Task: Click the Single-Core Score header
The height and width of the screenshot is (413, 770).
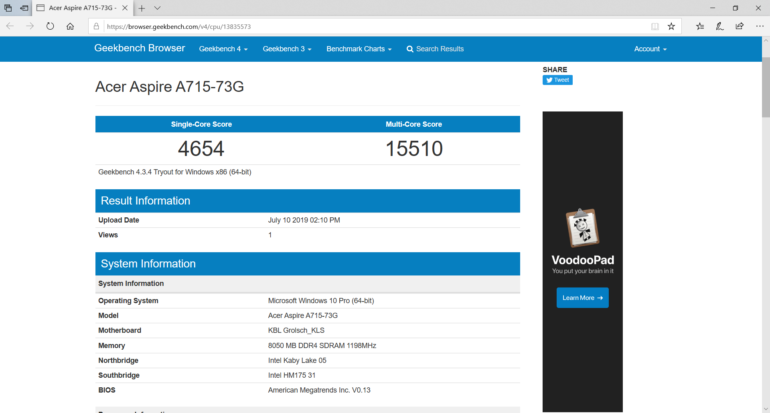Action: pos(201,124)
